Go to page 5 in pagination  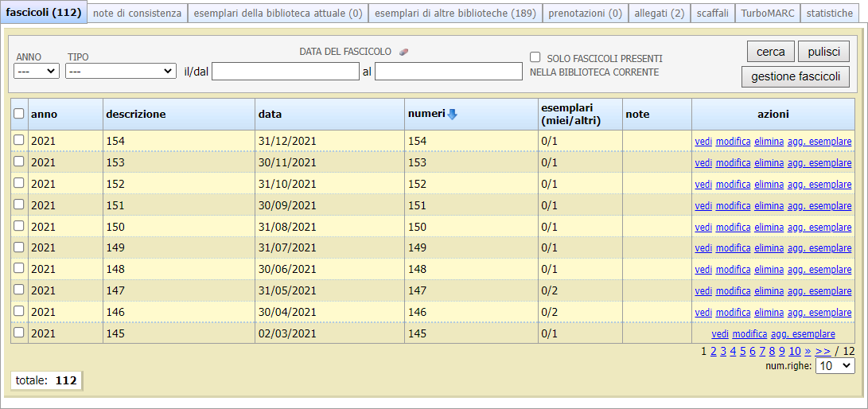pos(742,351)
